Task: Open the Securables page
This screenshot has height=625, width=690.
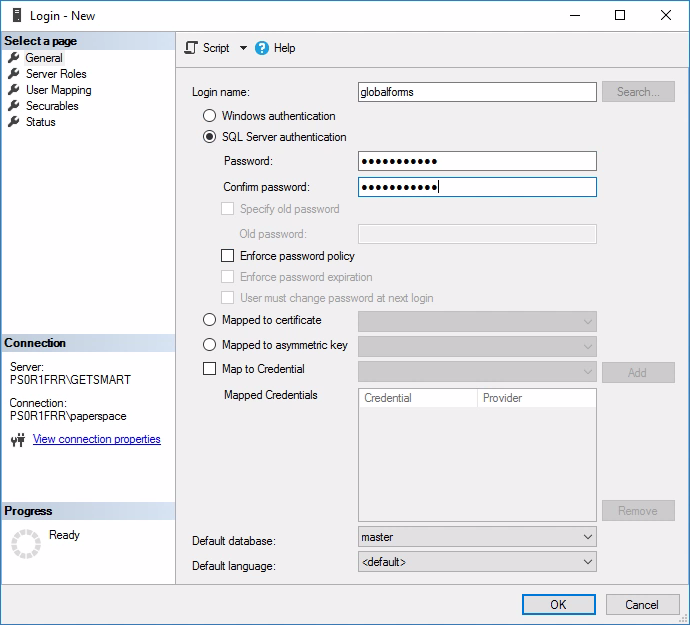Action: click(x=52, y=106)
